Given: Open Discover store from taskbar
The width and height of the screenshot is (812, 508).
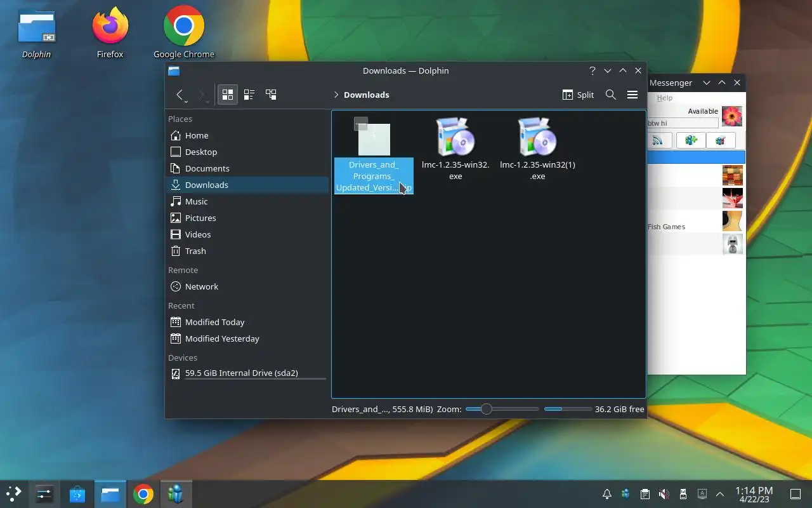Looking at the screenshot, I should 77,494.
